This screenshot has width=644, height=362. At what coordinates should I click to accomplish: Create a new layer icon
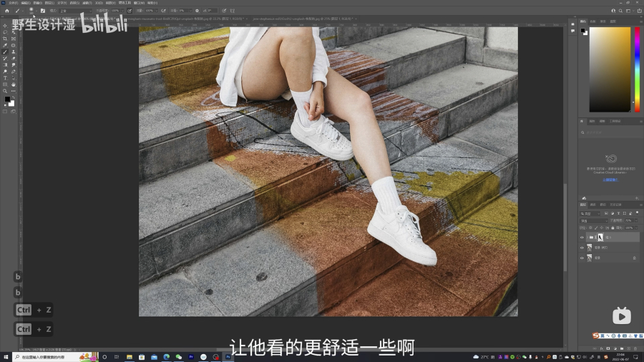pos(629,348)
